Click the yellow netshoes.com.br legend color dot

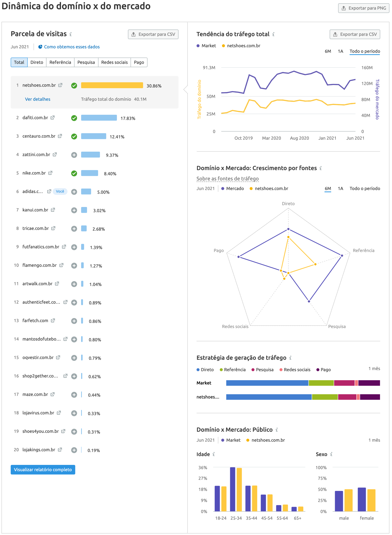(x=224, y=46)
